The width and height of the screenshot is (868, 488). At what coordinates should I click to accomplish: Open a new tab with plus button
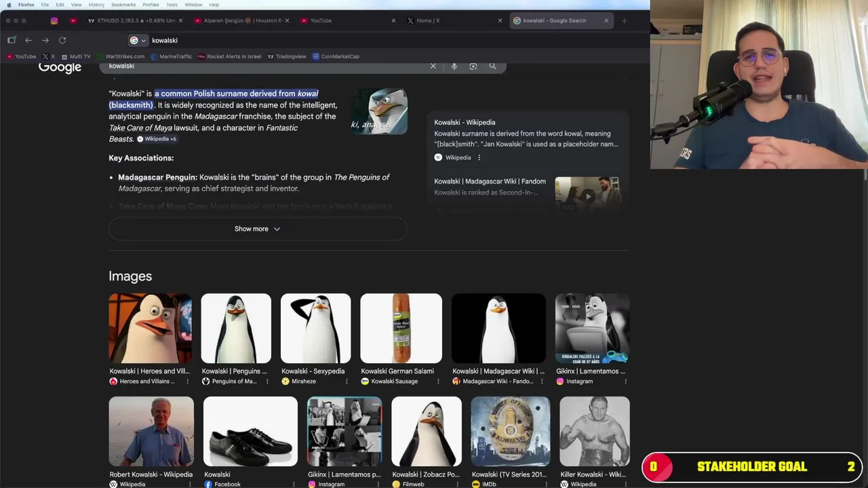click(x=625, y=20)
